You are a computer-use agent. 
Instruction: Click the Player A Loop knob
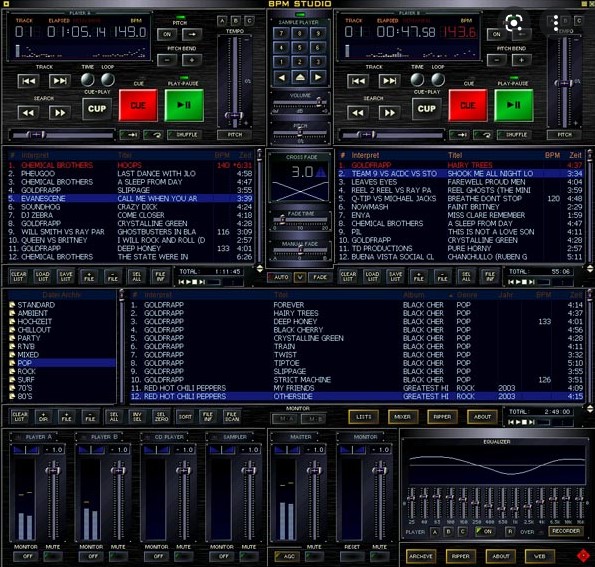(x=108, y=80)
